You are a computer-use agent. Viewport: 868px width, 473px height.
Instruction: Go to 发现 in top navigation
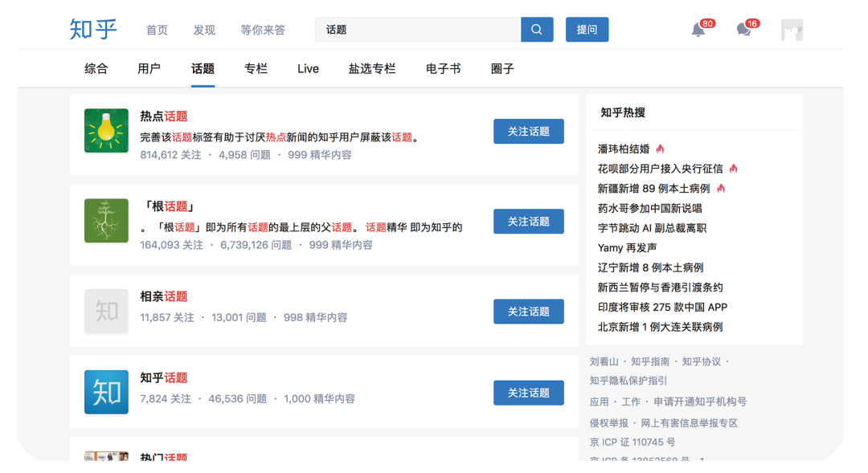(204, 31)
